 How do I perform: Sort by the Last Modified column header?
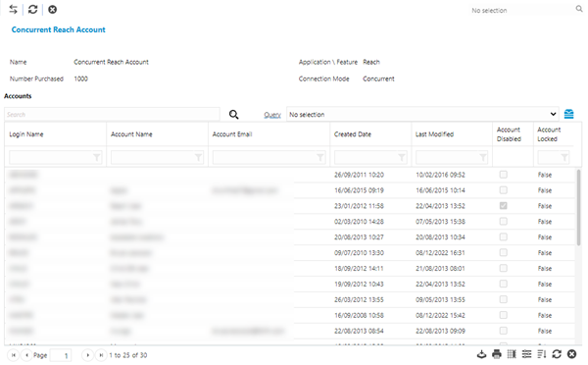pyautogui.click(x=434, y=134)
